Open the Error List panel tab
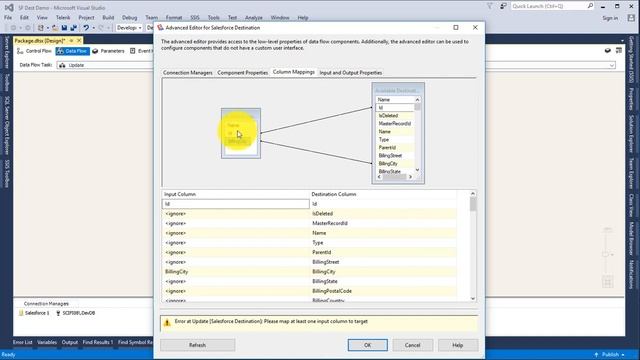 pyautogui.click(x=22, y=342)
